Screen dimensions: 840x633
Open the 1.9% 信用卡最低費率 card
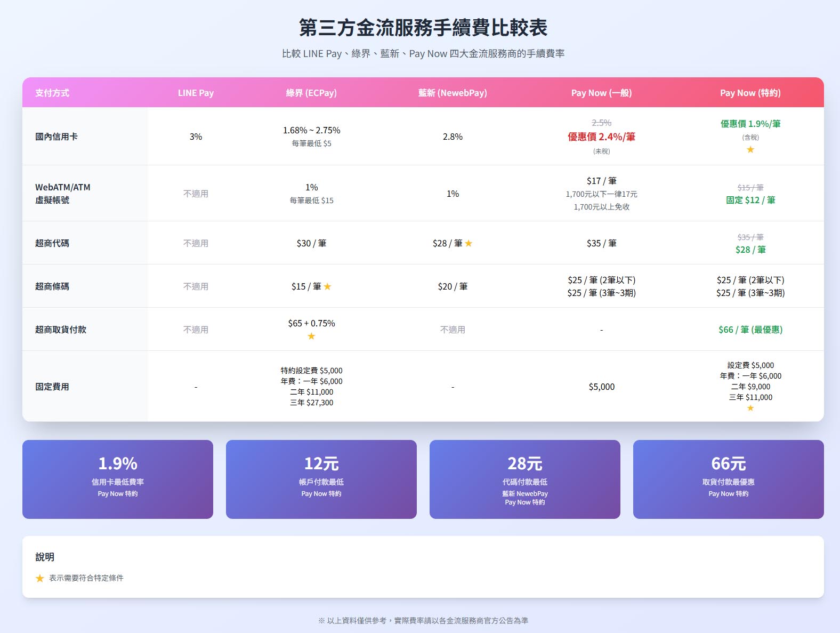118,479
